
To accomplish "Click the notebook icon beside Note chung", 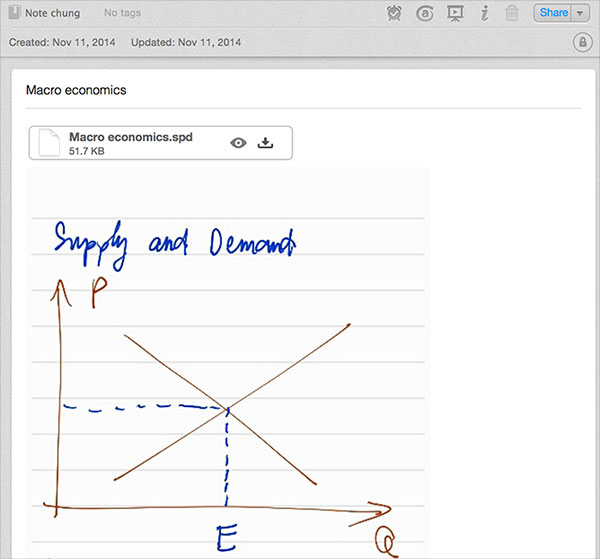I will (14, 13).
